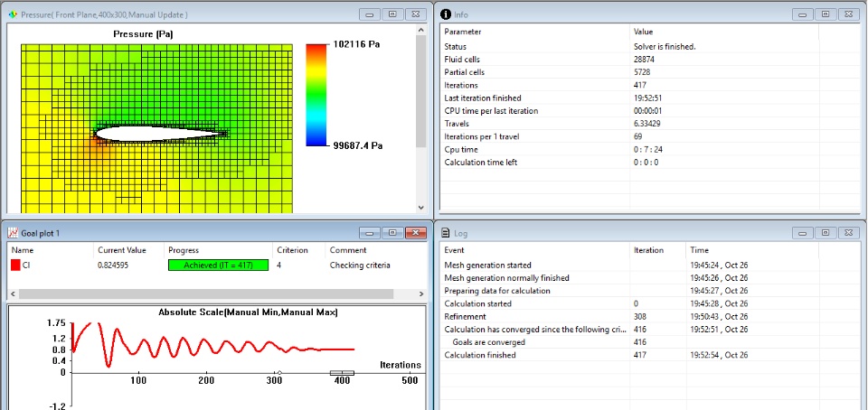This screenshot has width=868, height=410.
Task: Maximize the Pressure plot window
Action: point(392,14)
